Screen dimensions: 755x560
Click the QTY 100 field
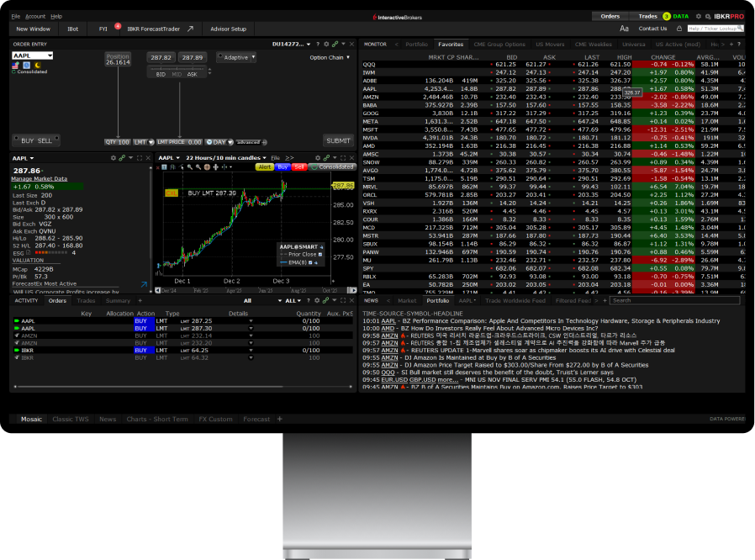(118, 142)
